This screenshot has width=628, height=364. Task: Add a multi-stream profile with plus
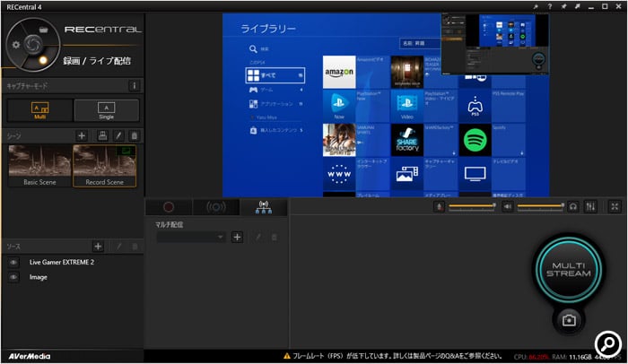(237, 237)
